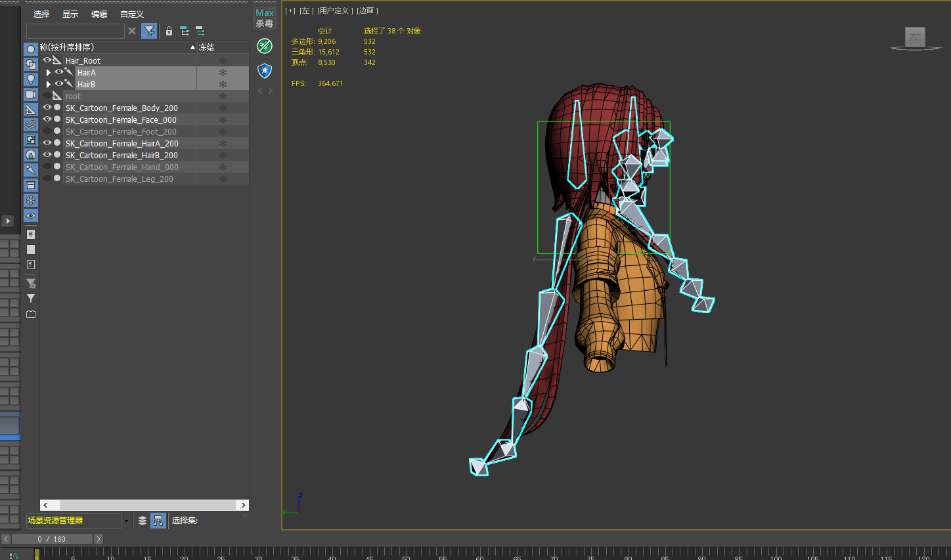Click the second hierarchy tree toolbar icon
Screen dimensions: 951x560
pyautogui.click(x=200, y=31)
